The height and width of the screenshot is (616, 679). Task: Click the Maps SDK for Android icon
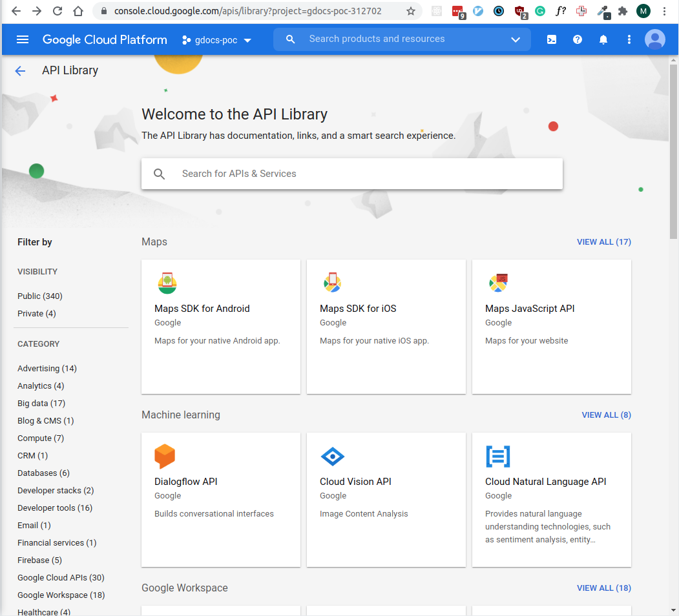[167, 283]
